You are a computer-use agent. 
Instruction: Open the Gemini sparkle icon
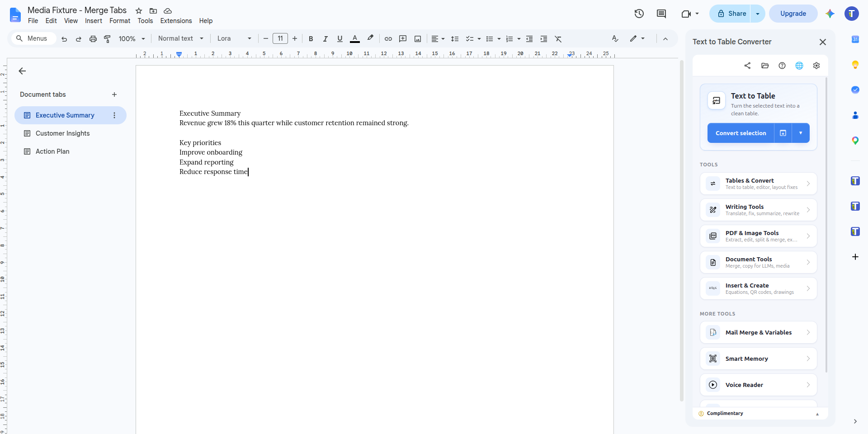[x=830, y=14]
